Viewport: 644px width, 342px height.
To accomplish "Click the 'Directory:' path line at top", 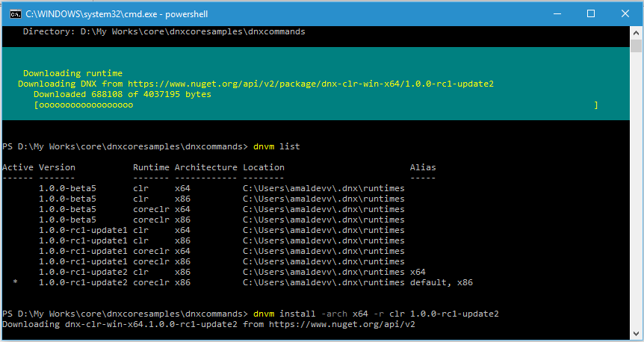I will coord(164,32).
